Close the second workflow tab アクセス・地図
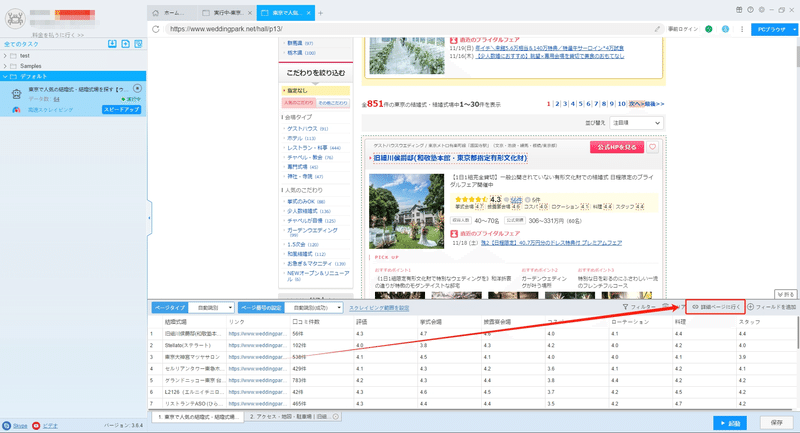Image resolution: width=800 pixels, height=433 pixels. pyautogui.click(x=336, y=417)
